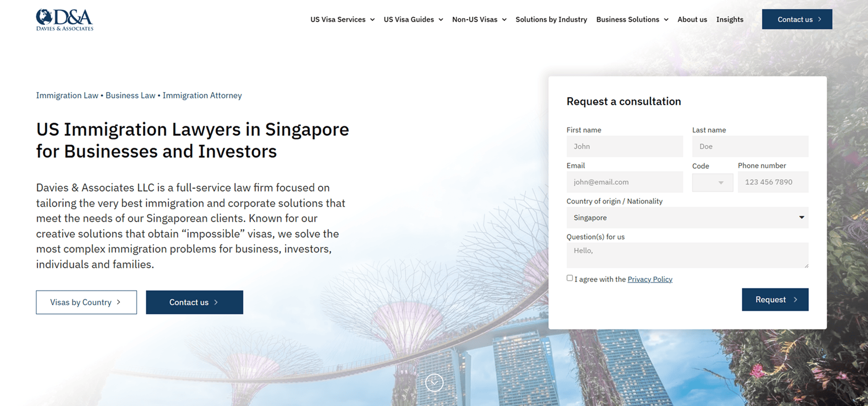Viewport: 868px width, 406px height.
Task: Submit the form with Request button
Action: coord(774,300)
